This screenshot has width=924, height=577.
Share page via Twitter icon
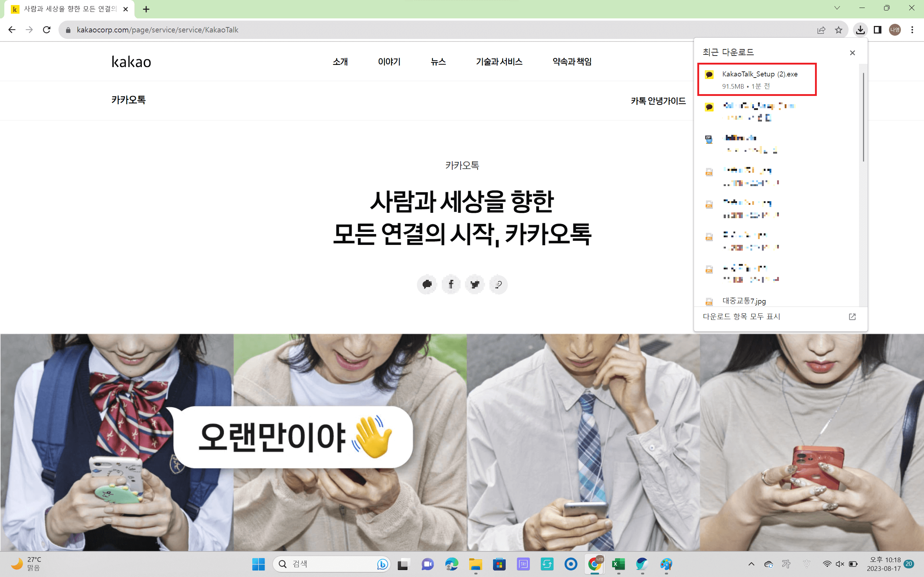pyautogui.click(x=475, y=284)
